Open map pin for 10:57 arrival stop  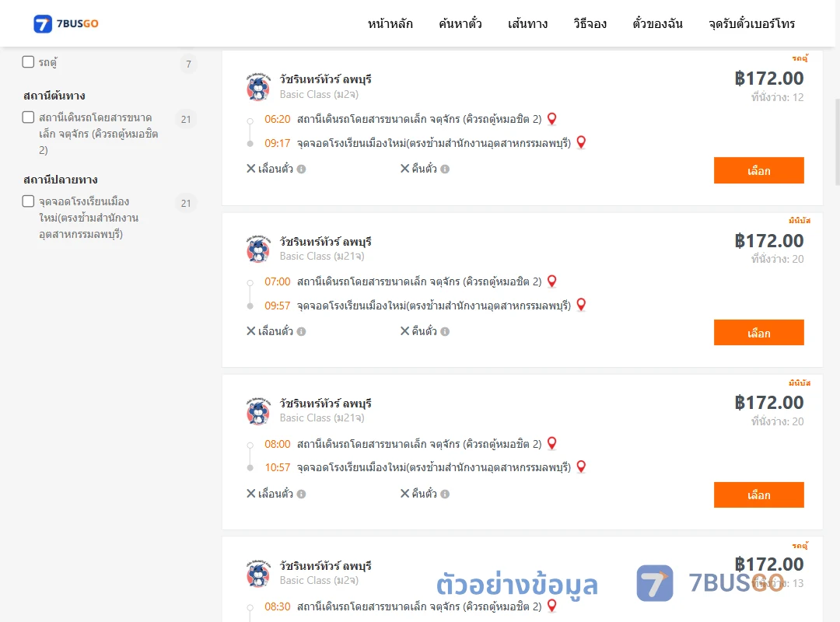tap(581, 467)
